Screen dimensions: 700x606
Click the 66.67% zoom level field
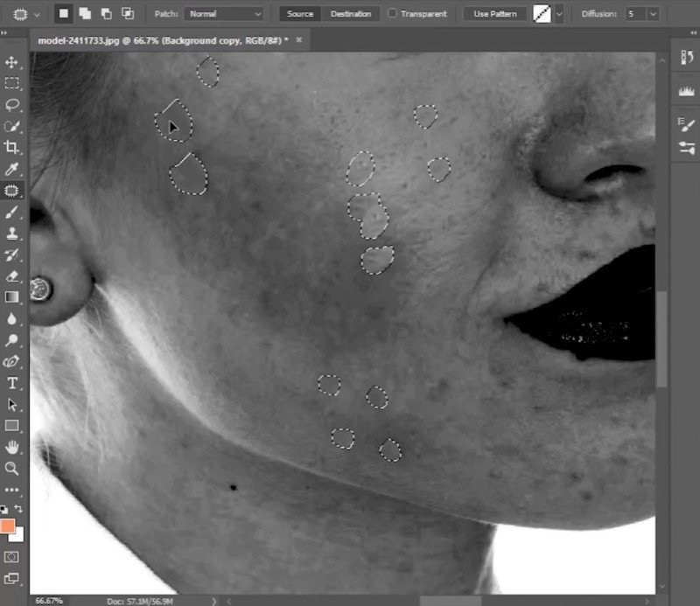click(x=49, y=601)
